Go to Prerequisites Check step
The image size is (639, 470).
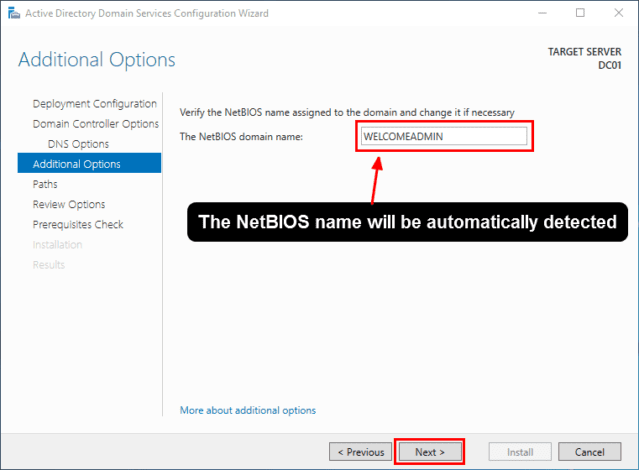point(78,225)
